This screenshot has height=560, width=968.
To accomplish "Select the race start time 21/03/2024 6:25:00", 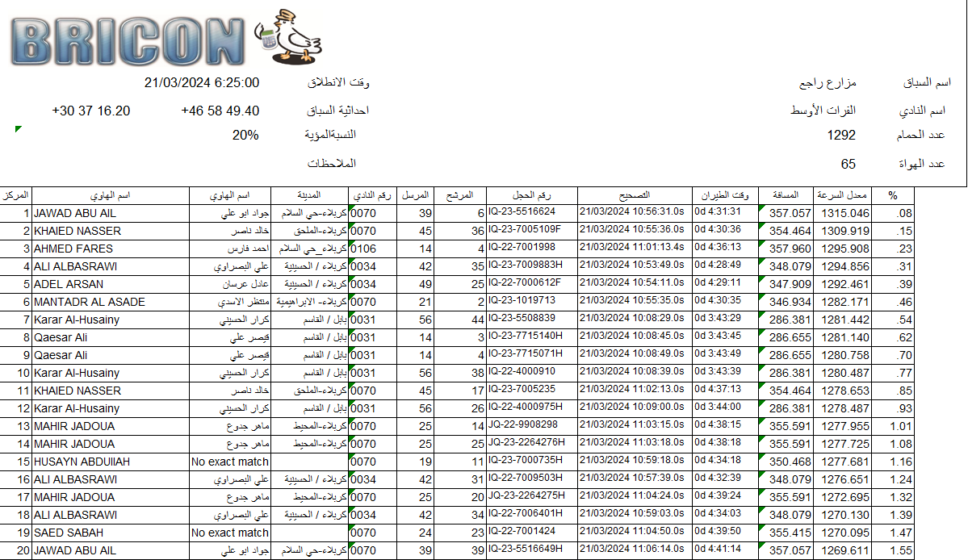I will point(202,82).
